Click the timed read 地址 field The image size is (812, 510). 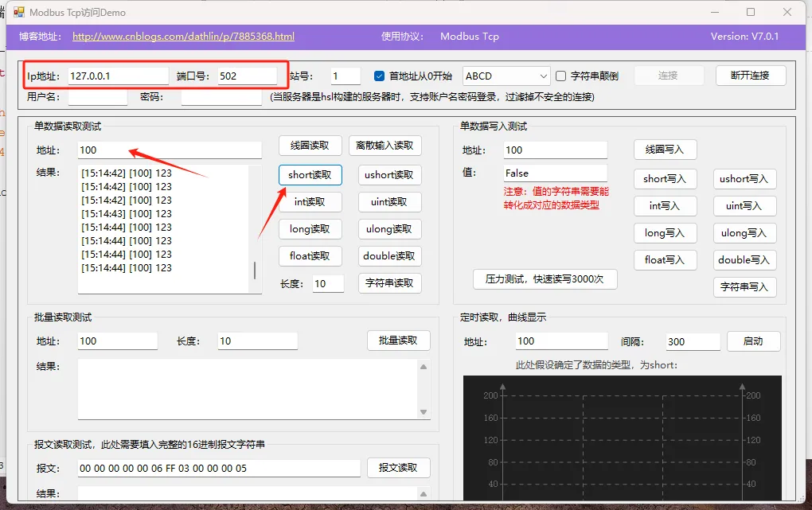(562, 341)
